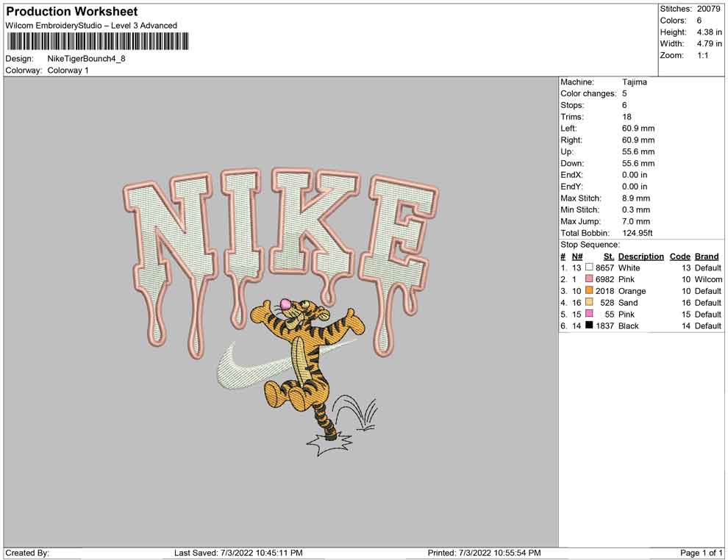Click the stitch count 6982 for Pink

(x=604, y=279)
